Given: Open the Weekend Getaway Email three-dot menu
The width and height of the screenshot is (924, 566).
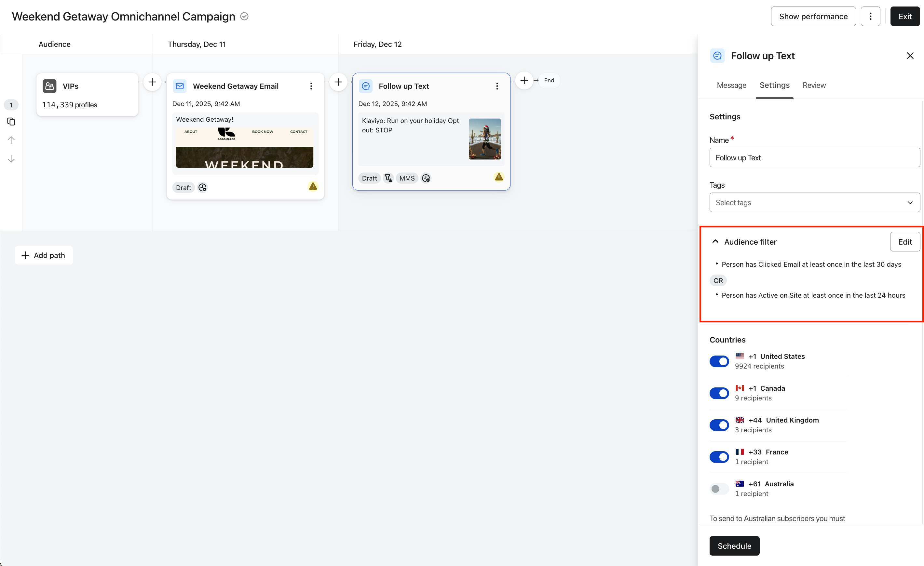Looking at the screenshot, I should click(x=311, y=86).
